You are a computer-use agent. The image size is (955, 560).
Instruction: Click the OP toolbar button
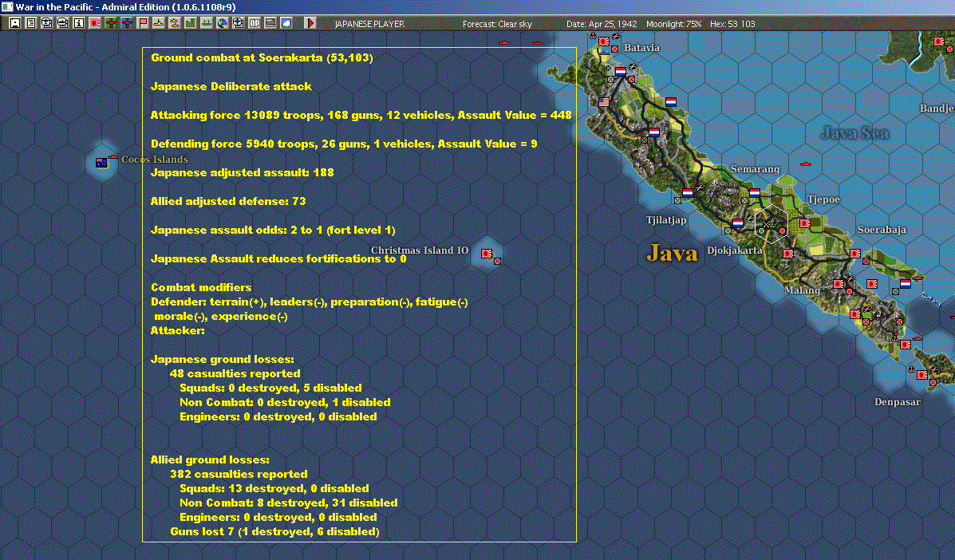click(254, 23)
